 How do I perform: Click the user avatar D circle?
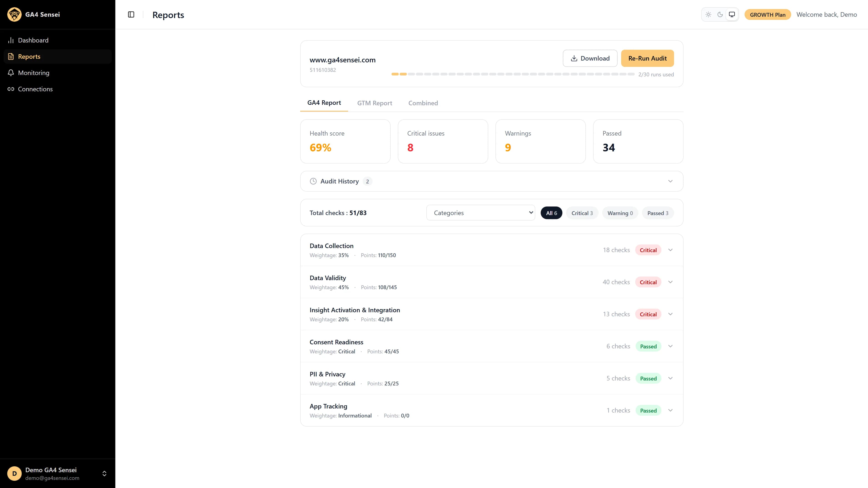(14, 474)
